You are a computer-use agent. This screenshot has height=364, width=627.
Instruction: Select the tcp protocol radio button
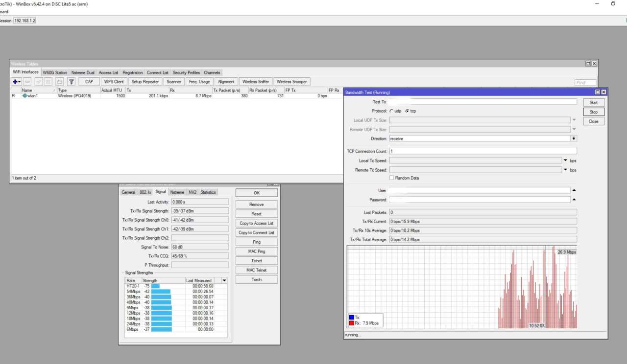tap(407, 111)
